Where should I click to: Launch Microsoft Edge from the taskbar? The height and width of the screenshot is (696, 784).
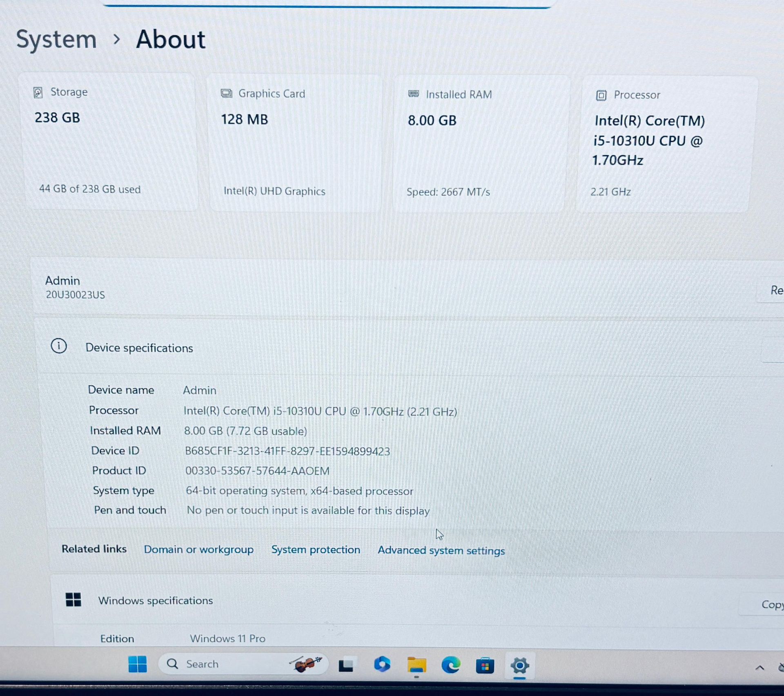(451, 665)
